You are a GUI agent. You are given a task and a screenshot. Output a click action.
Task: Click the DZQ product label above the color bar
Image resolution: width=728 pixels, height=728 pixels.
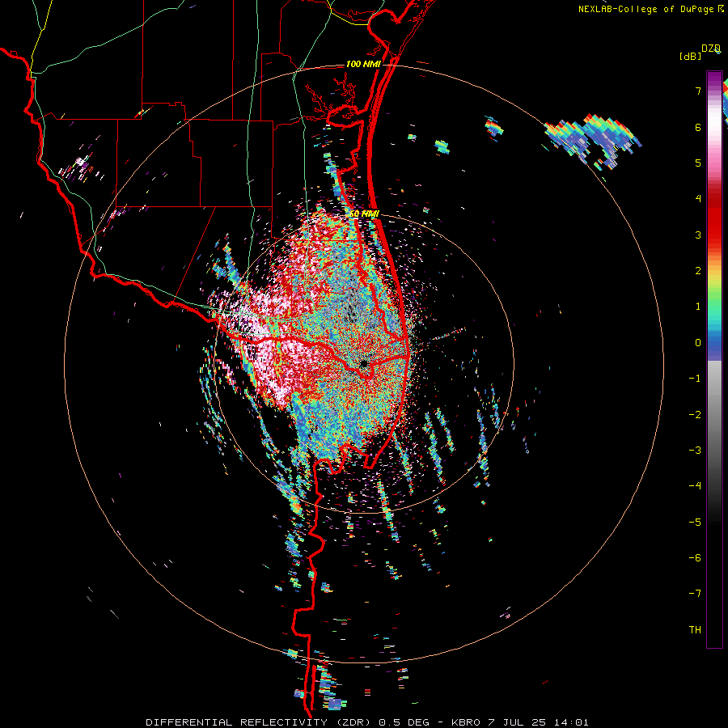point(711,49)
